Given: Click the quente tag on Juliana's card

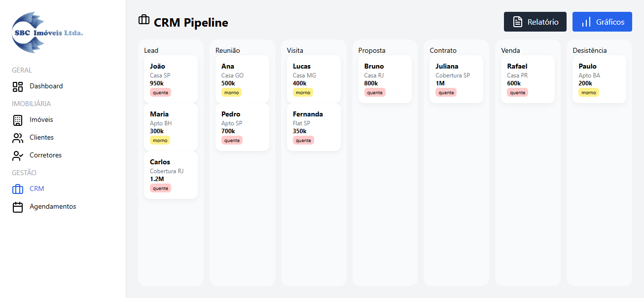Looking at the screenshot, I should [446, 92].
